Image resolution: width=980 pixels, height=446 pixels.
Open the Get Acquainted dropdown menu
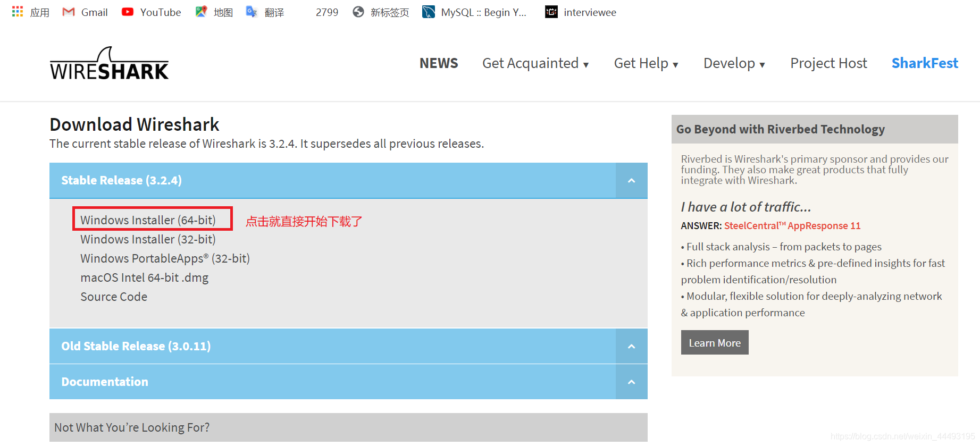(x=535, y=63)
